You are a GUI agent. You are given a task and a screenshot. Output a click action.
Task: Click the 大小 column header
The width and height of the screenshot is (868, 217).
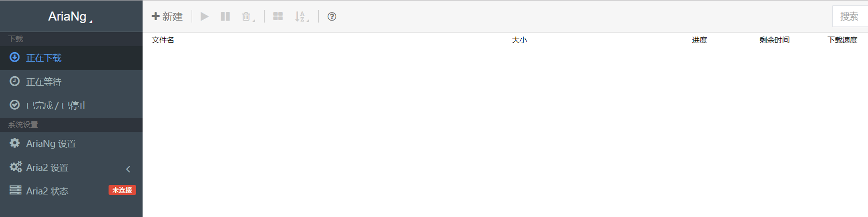click(519, 40)
